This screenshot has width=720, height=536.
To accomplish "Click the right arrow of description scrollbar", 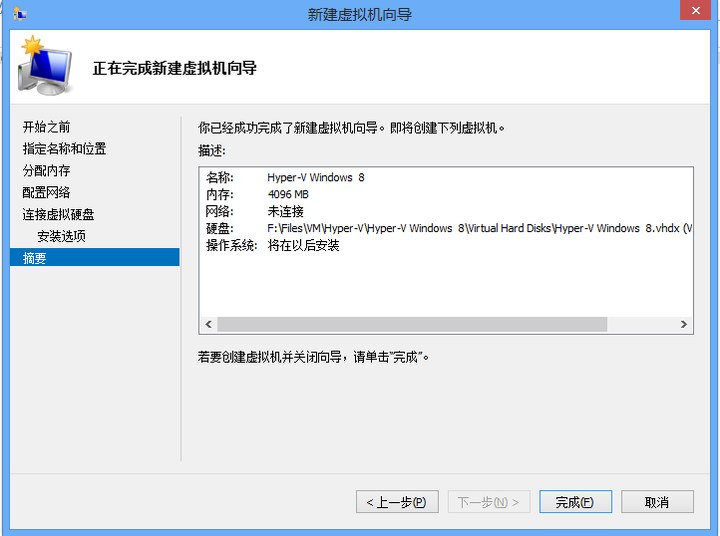I will pyautogui.click(x=684, y=324).
